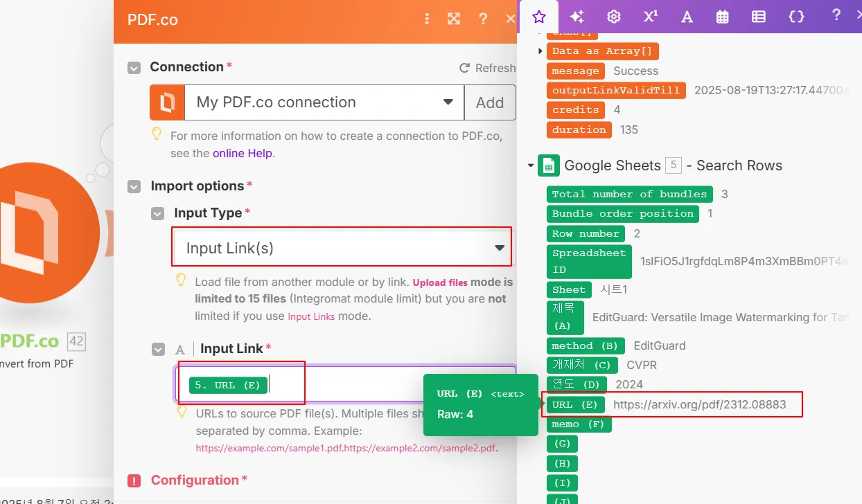The width and height of the screenshot is (862, 504).
Task: Insert the duration variable pill
Action: click(x=579, y=129)
